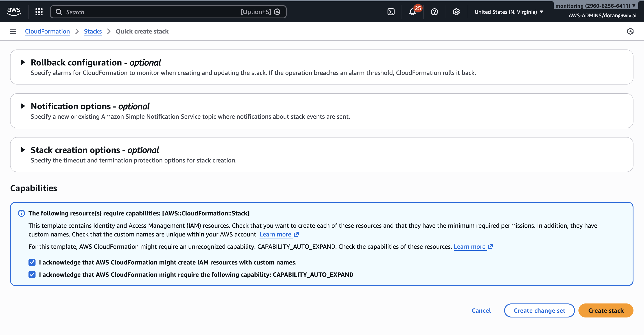Open the notifications bell with 25 alerts
The width and height of the screenshot is (644, 335).
click(x=413, y=12)
